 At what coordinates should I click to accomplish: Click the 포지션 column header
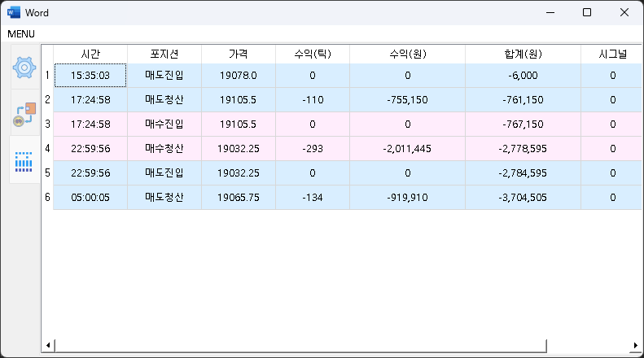pos(164,54)
